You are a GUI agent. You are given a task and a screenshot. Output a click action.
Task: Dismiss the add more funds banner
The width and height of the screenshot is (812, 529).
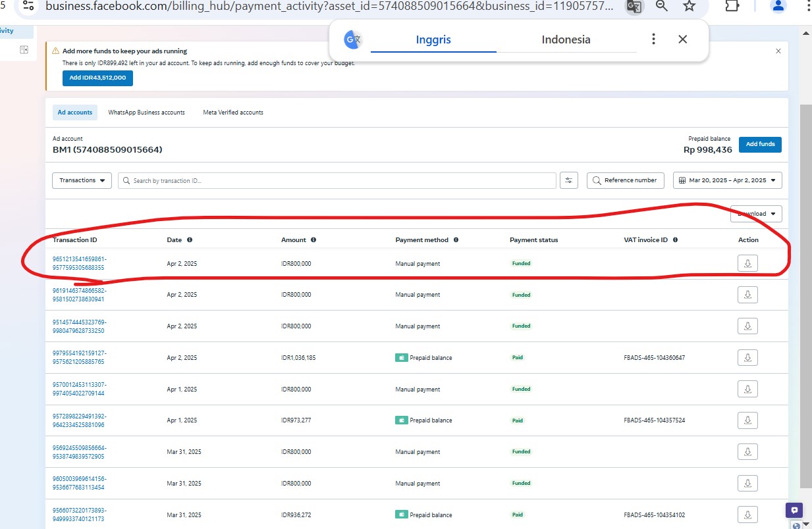pos(778,51)
